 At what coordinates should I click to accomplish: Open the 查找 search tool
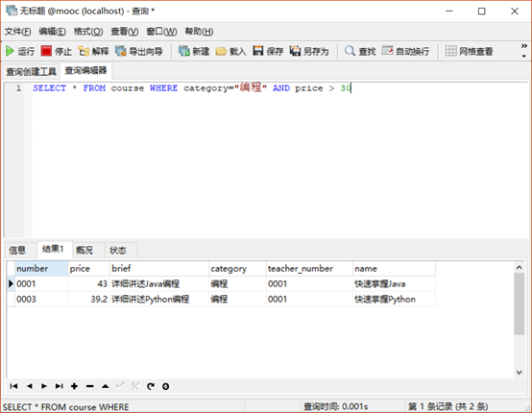(x=360, y=51)
